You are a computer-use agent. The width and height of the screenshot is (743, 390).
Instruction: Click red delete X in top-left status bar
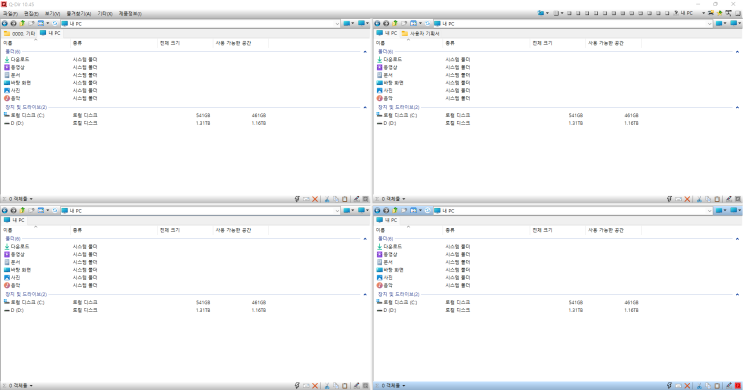[x=315, y=199]
